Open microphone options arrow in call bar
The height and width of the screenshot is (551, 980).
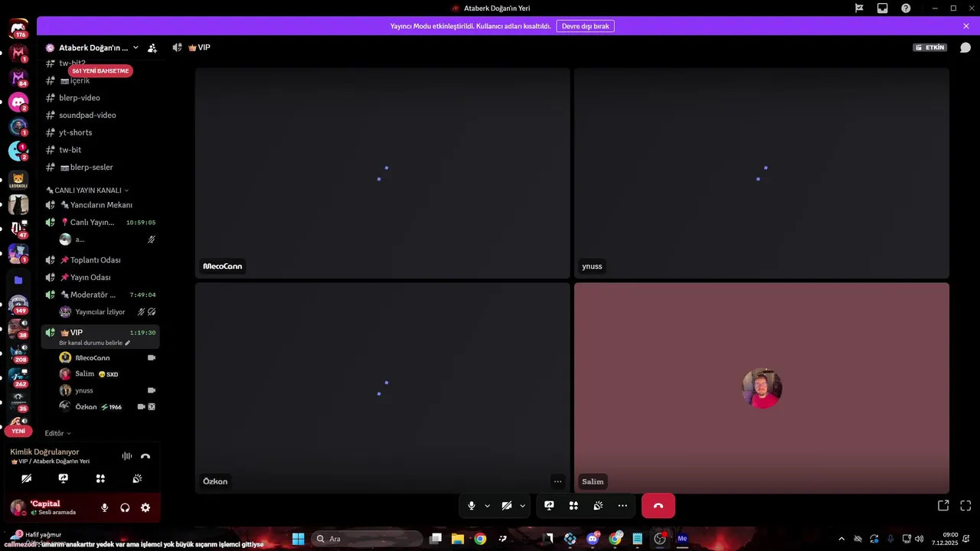(x=487, y=506)
